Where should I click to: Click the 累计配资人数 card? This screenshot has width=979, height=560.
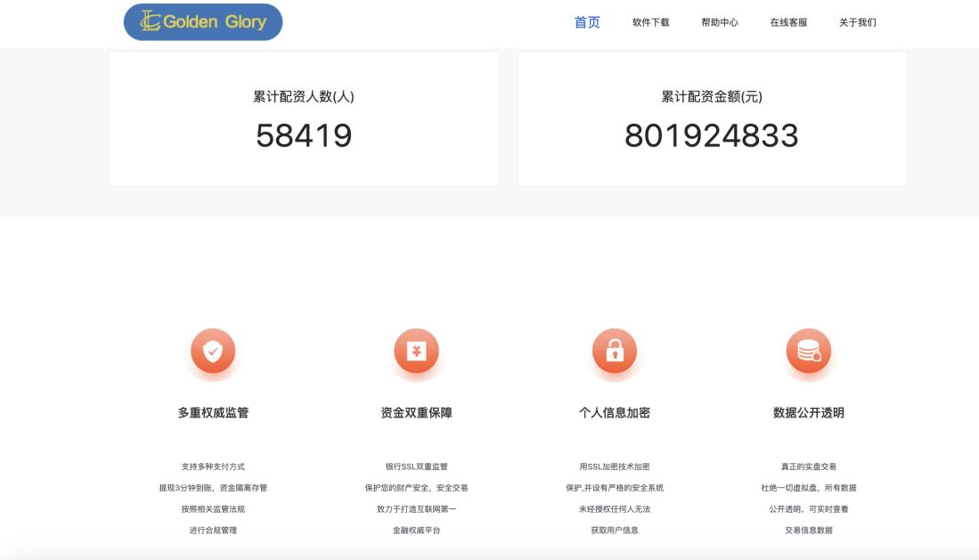pyautogui.click(x=304, y=118)
